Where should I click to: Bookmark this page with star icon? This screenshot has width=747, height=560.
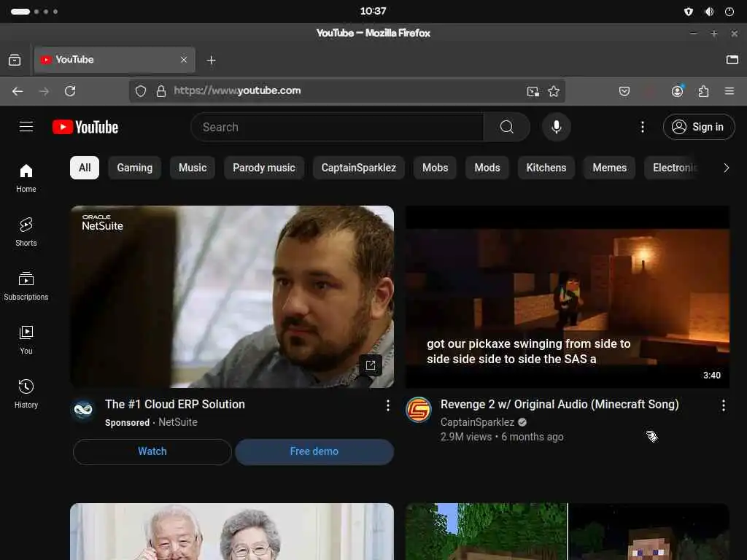[x=554, y=91]
